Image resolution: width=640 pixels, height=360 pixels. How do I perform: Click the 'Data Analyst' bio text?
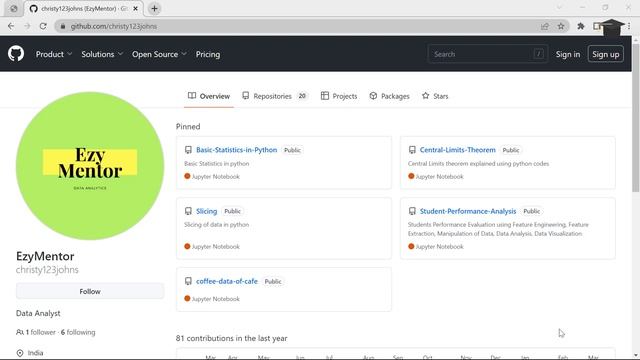pos(38,313)
